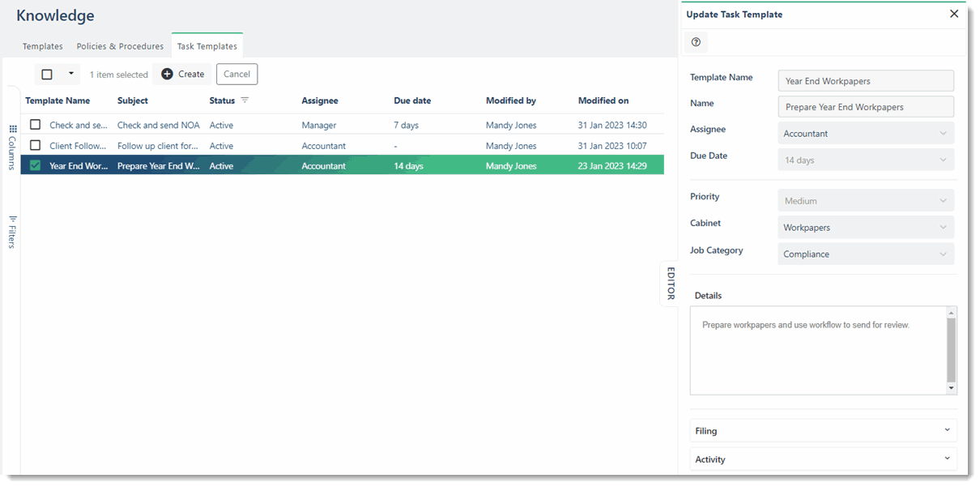Expand the Filing section
Screen dimensions: 980x487
pyautogui.click(x=823, y=430)
